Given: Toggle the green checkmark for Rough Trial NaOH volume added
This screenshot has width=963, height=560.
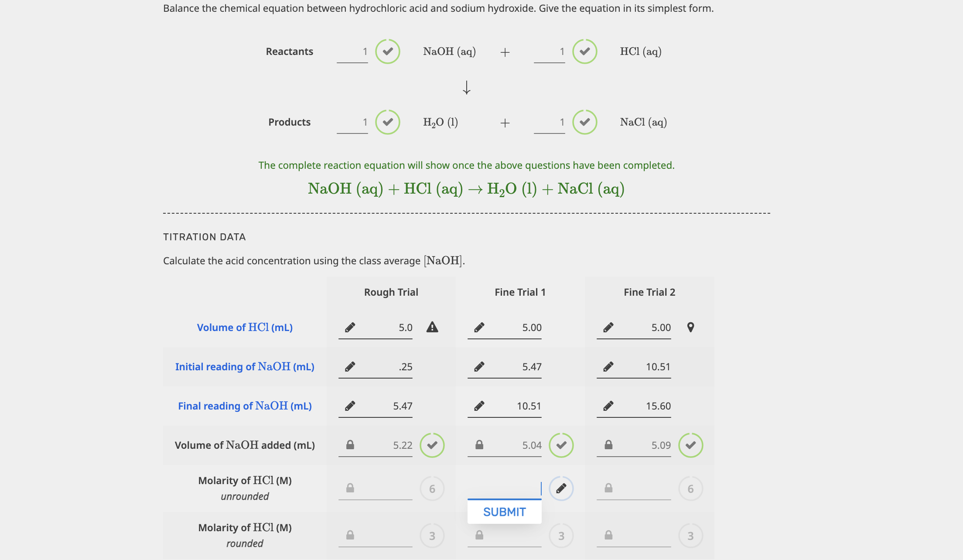Looking at the screenshot, I should (431, 445).
